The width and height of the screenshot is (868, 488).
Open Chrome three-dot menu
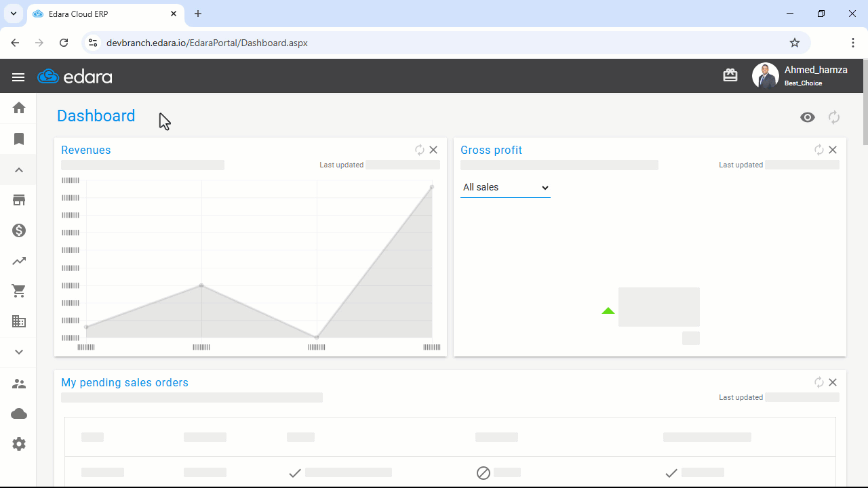point(853,43)
